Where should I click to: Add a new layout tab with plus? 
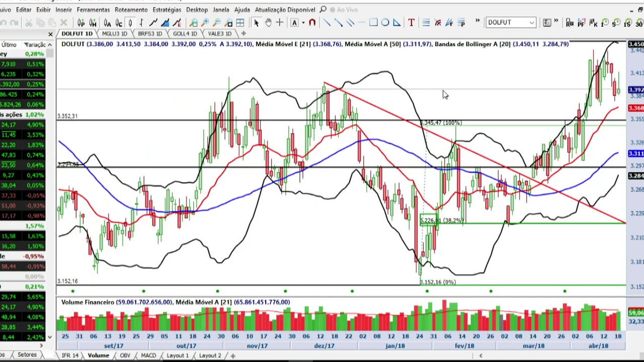click(x=232, y=355)
